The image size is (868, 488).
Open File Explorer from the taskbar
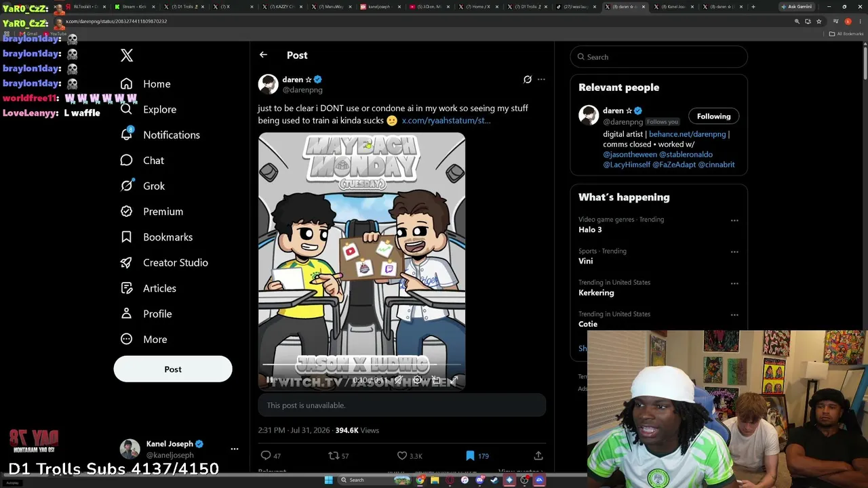pos(435,480)
